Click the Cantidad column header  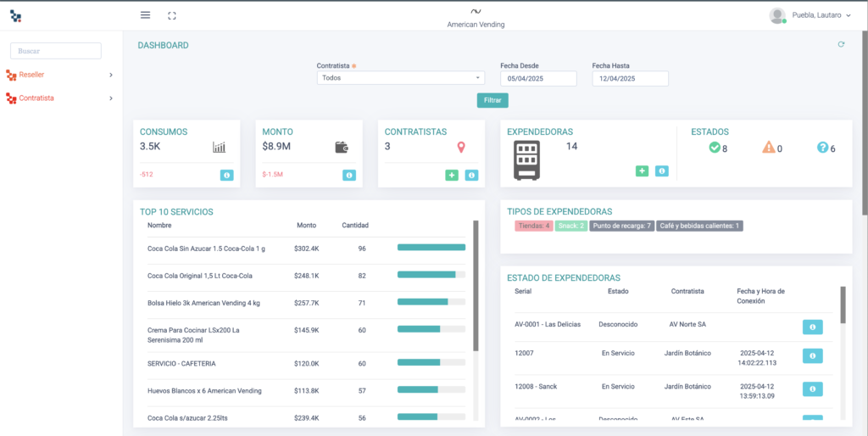pos(355,226)
